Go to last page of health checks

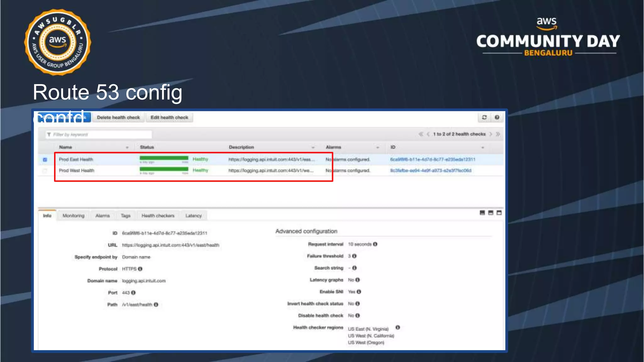click(x=498, y=134)
